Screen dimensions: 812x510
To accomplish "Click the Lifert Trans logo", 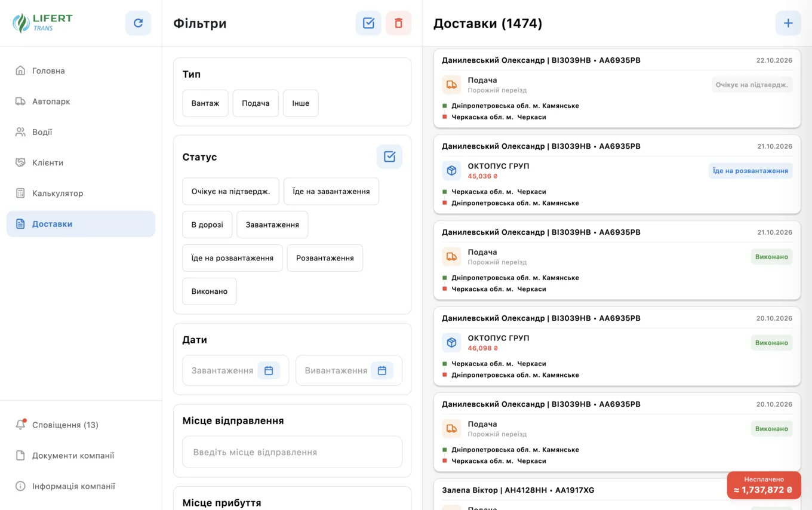I will pyautogui.click(x=42, y=23).
